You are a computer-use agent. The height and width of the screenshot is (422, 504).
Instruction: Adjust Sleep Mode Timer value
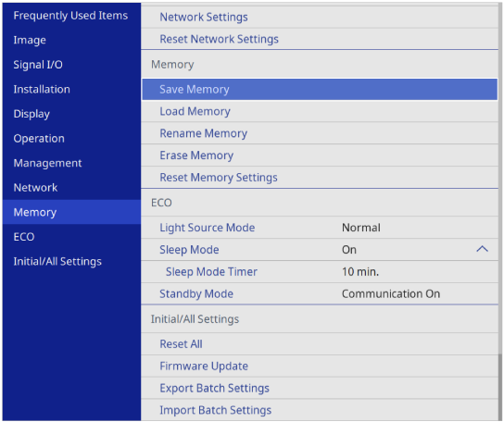coord(320,272)
